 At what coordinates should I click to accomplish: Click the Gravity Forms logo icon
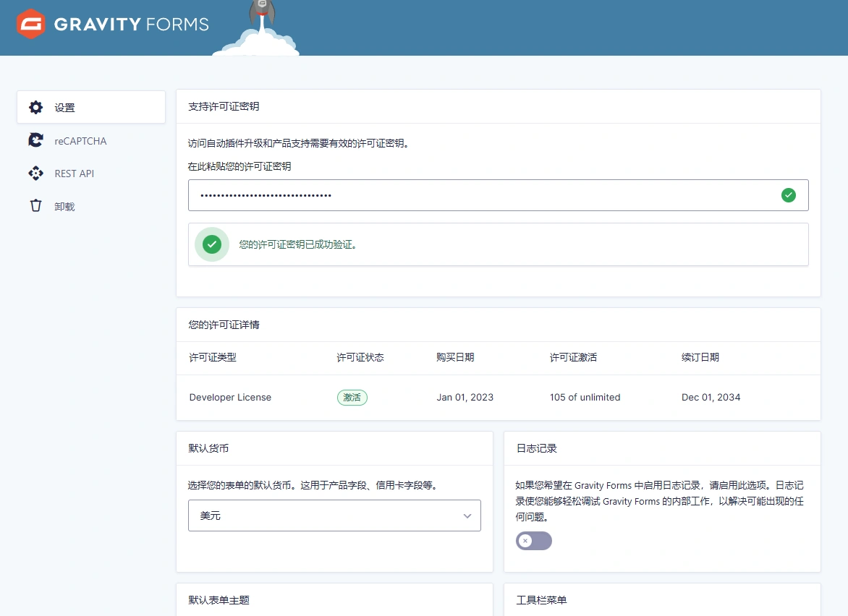[30, 23]
